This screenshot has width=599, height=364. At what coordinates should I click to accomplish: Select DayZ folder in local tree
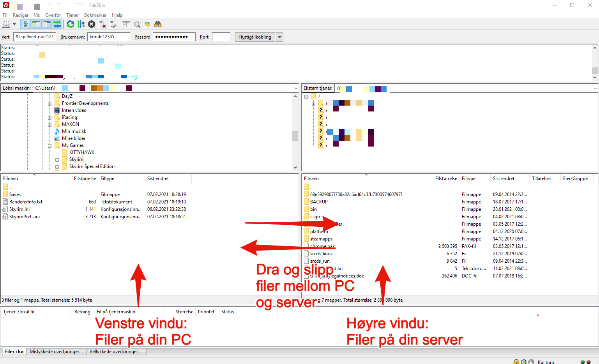(67, 96)
